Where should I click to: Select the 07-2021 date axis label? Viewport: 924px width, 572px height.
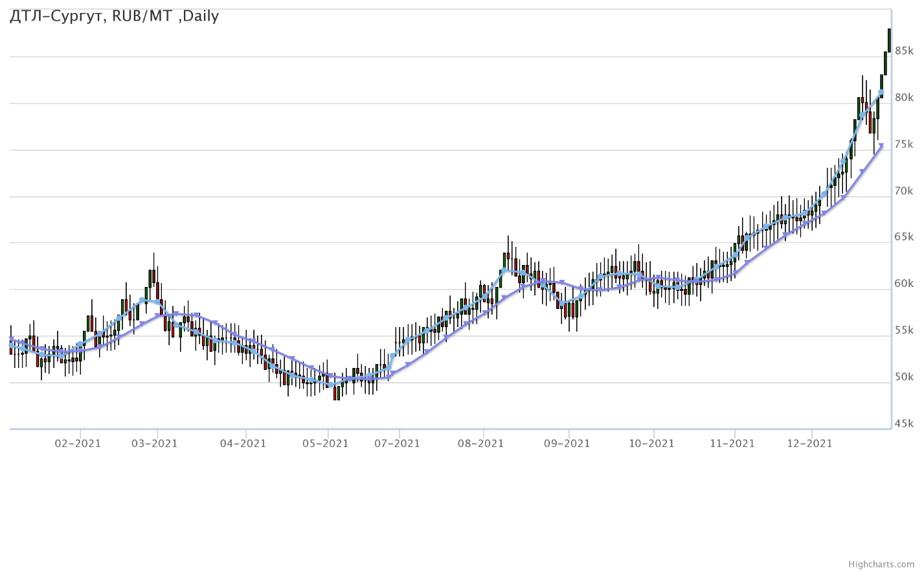pos(397,444)
